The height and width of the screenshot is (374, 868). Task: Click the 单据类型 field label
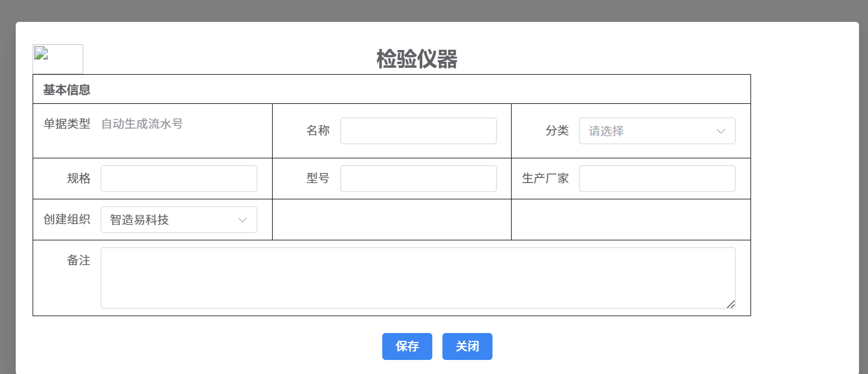click(x=67, y=124)
